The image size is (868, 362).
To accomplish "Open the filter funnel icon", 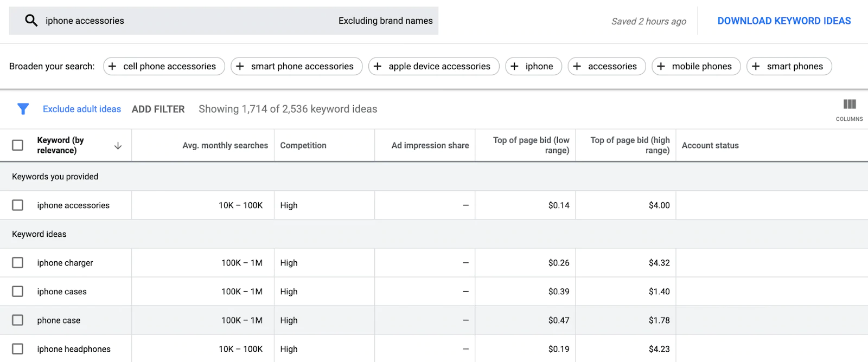I will (23, 109).
